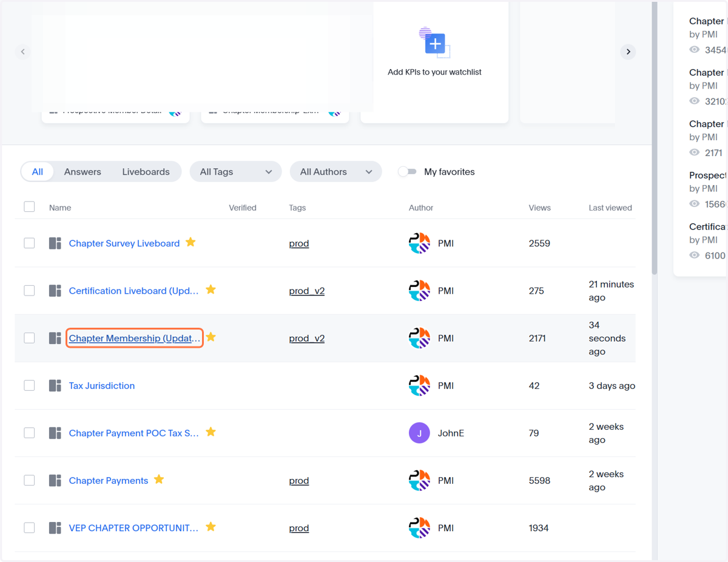Select checkbox for Chapter Membership row
Image resolution: width=728 pixels, height=562 pixels.
(x=29, y=337)
